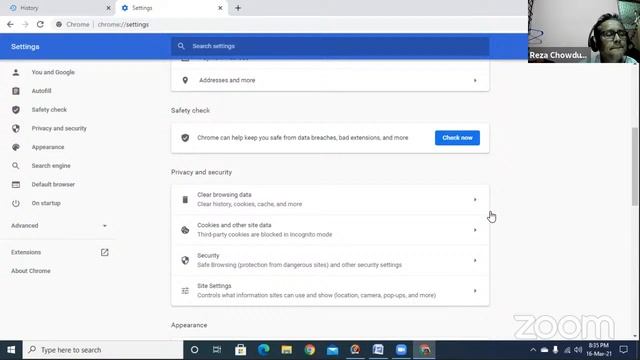The height and width of the screenshot is (360, 640).
Task: Open About Chrome
Action: [x=31, y=271]
